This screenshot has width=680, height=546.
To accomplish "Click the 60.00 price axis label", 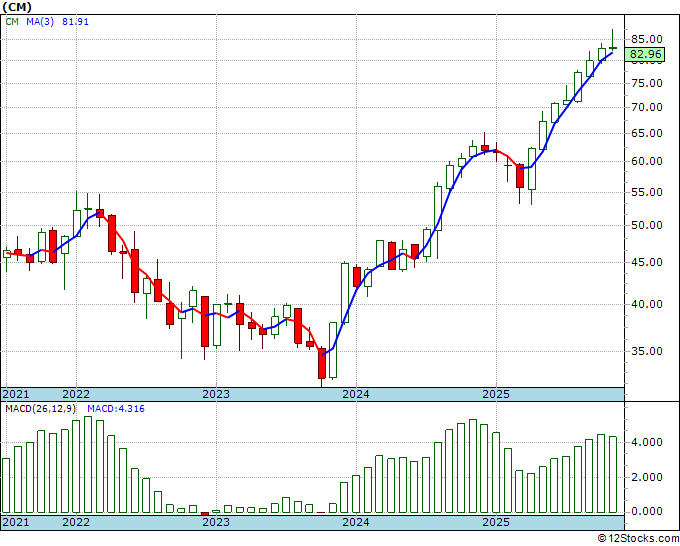I will coord(646,161).
